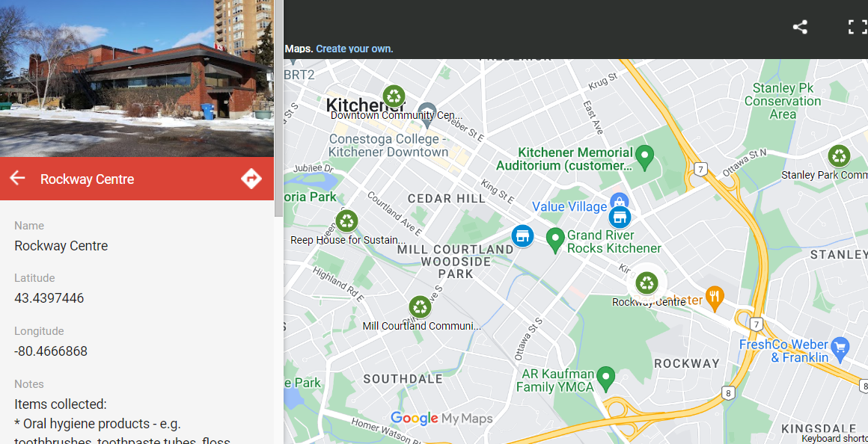This screenshot has width=868, height=444.
Task: Click the Grand River Rocks Kitchener pin
Action: tap(555, 241)
